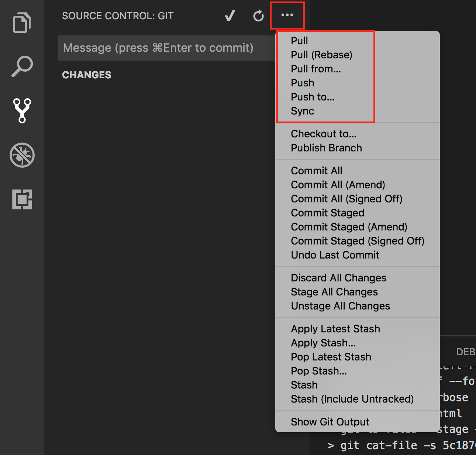The width and height of the screenshot is (476, 455).
Task: Choose Checkout to... menu item
Action: coord(324,134)
